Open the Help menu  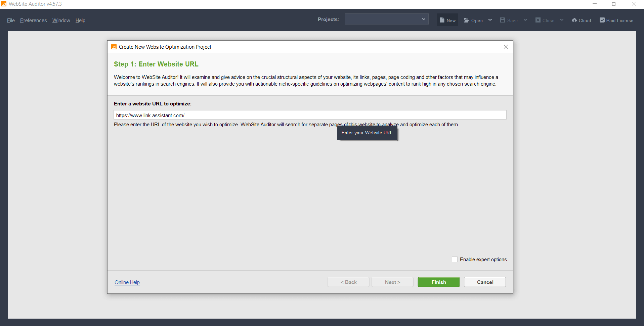(x=80, y=20)
